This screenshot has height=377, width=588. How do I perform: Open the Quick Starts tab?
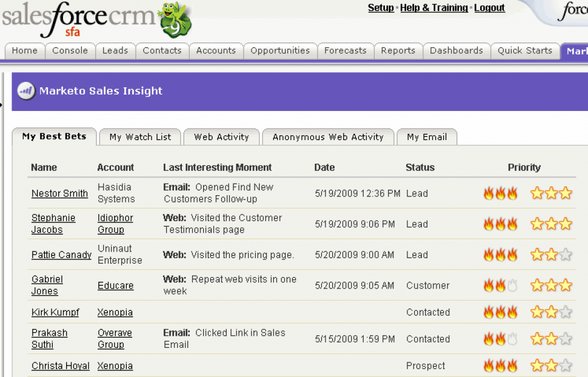525,51
